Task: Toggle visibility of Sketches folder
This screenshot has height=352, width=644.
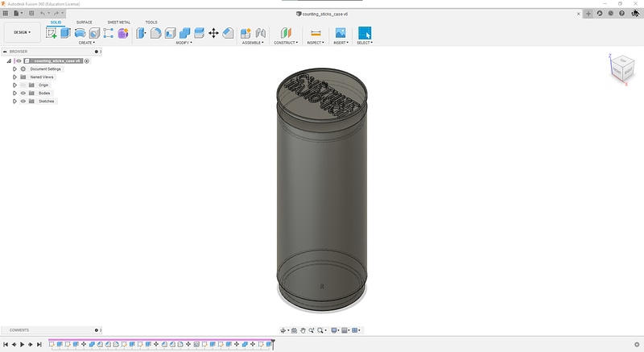Action: (x=23, y=101)
